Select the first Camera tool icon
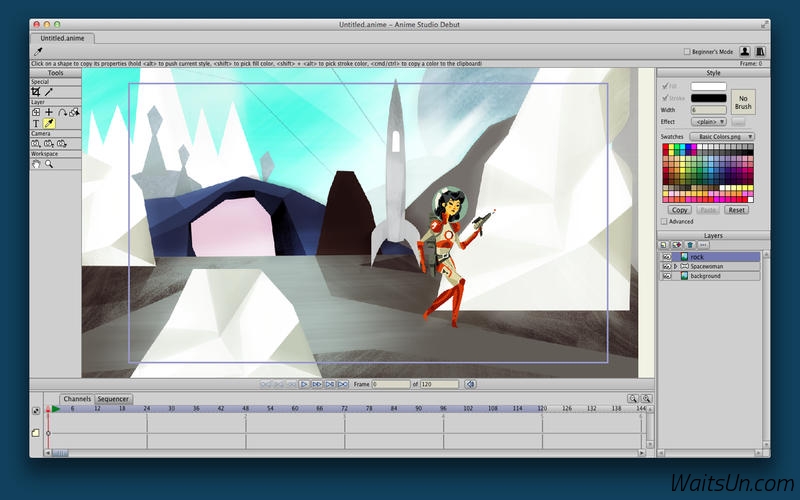Viewport: 800px width, 500px height. [x=36, y=144]
